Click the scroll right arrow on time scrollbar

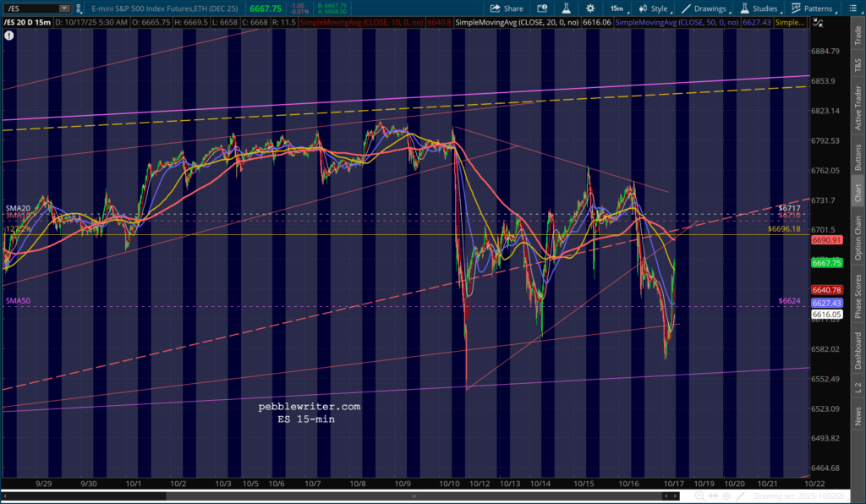point(675,496)
